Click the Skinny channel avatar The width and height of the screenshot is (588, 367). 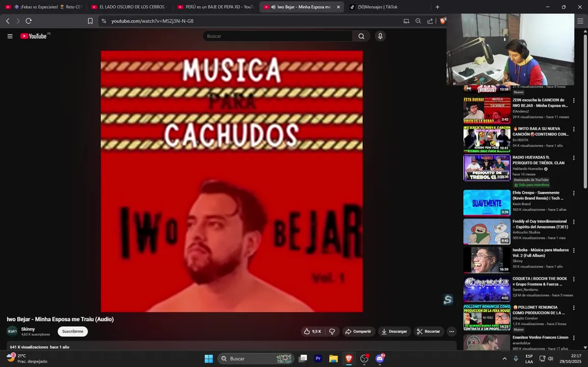click(12, 331)
